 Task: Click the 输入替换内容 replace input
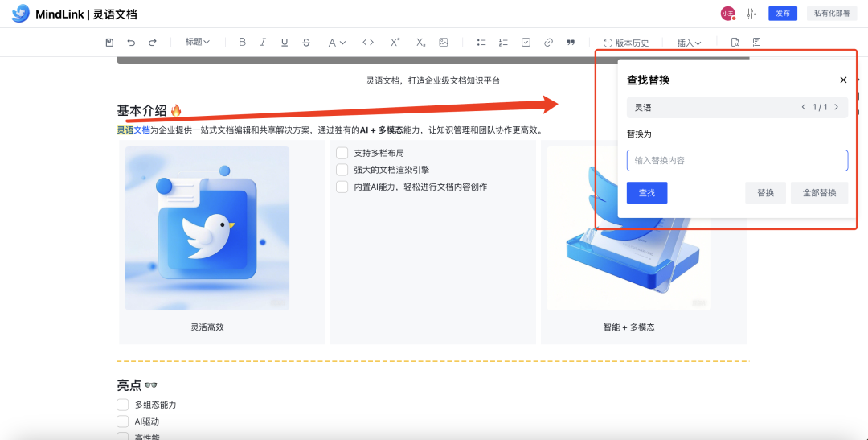[737, 160]
